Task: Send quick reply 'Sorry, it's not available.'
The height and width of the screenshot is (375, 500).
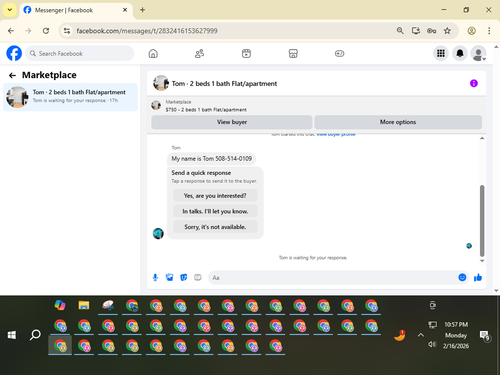Action: 215,227
